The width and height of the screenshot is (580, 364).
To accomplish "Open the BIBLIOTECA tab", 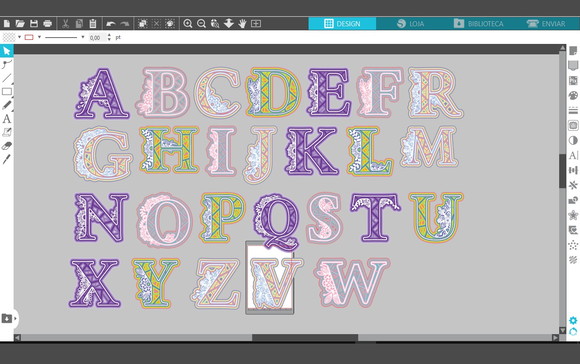I will point(478,24).
